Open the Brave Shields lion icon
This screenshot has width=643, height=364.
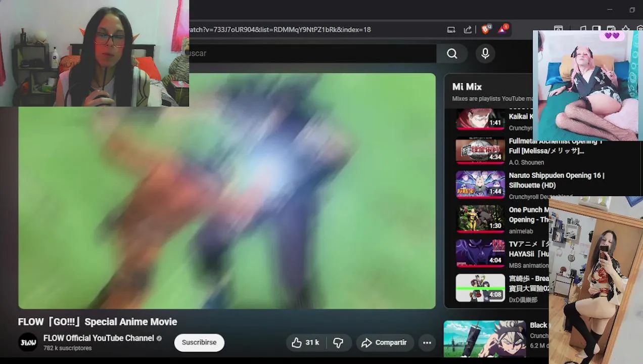coord(485,29)
